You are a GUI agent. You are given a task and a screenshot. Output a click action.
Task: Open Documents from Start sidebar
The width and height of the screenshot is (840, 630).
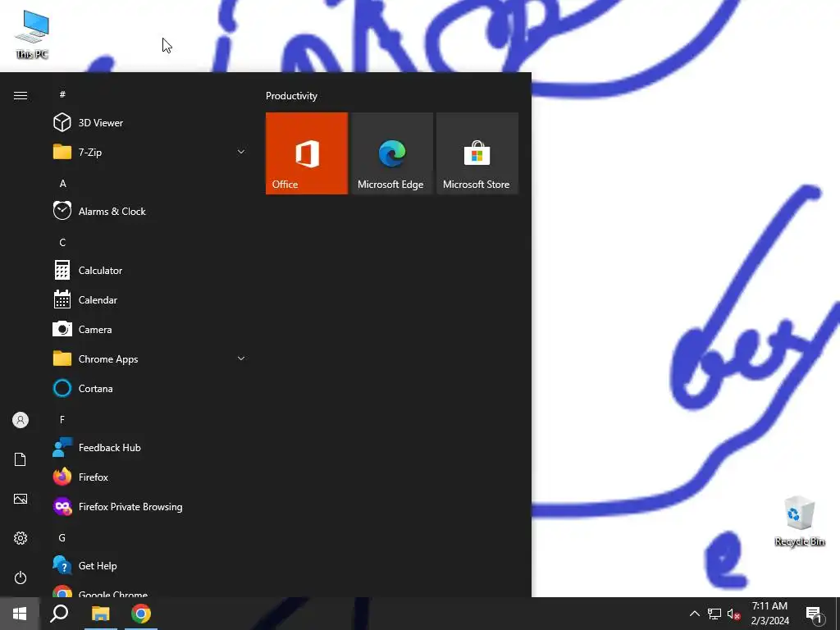[21, 459]
